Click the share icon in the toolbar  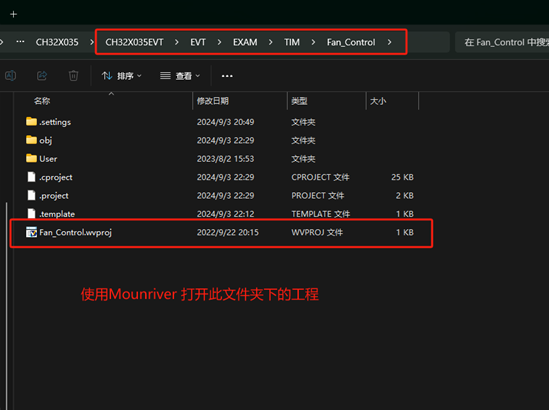click(x=42, y=76)
